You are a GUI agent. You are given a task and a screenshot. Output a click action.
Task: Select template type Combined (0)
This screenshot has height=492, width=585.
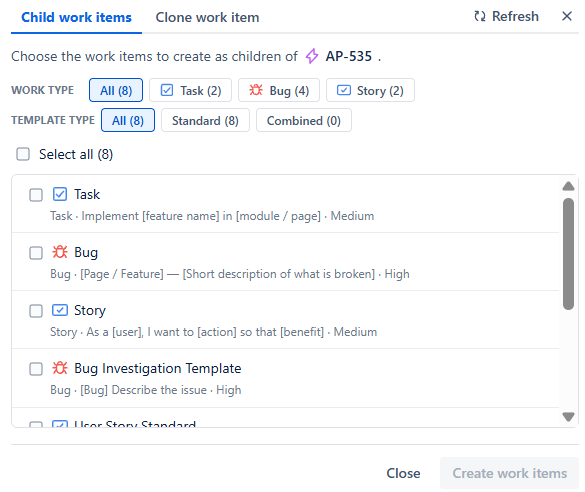click(304, 120)
